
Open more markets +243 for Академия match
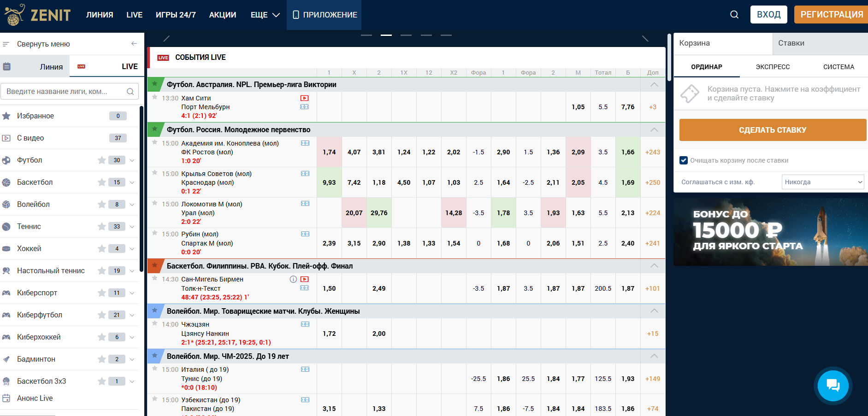coord(653,152)
